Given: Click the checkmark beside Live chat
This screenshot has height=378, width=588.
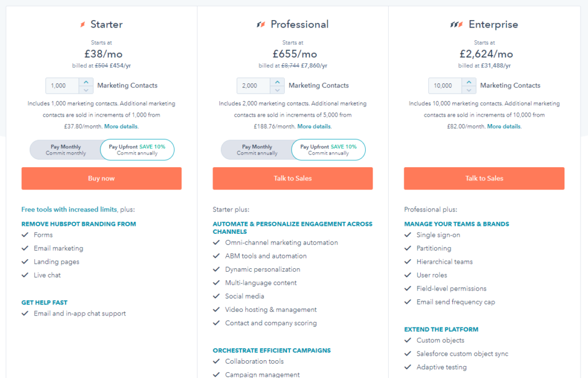Looking at the screenshot, I should tap(24, 275).
